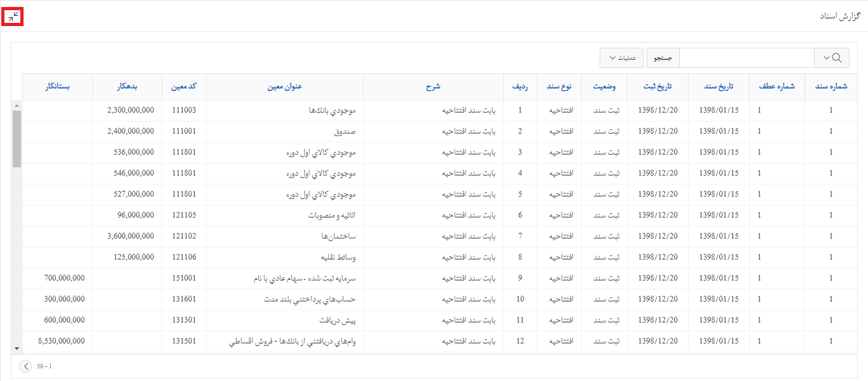Click the 300,000,000 credit amount

click(64, 299)
